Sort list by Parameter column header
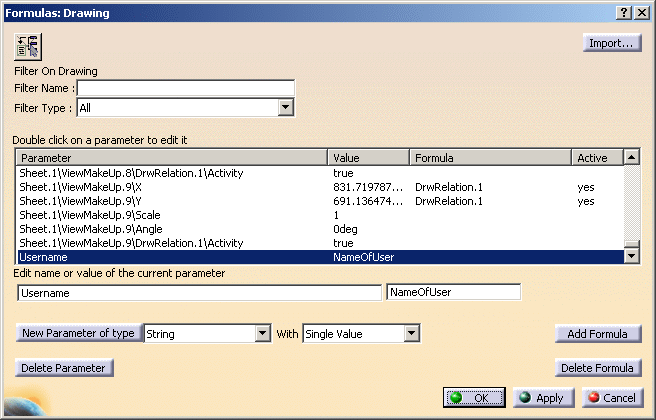 [172, 158]
